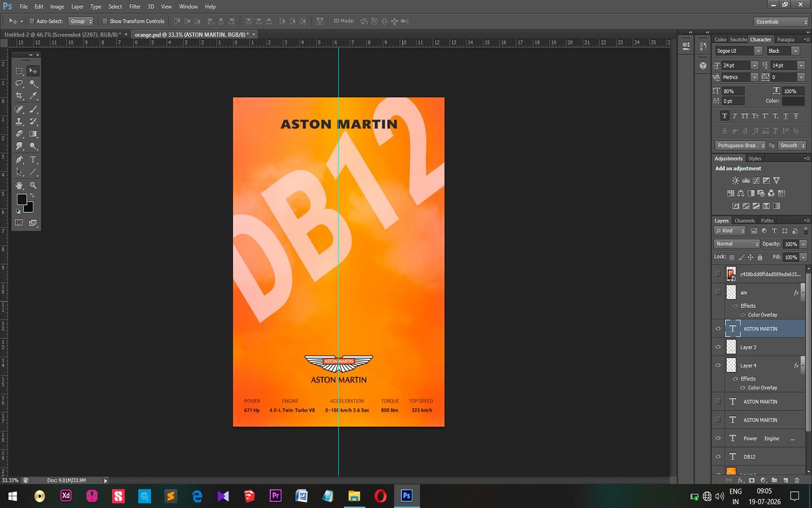Add a Levels adjustment

tap(746, 180)
